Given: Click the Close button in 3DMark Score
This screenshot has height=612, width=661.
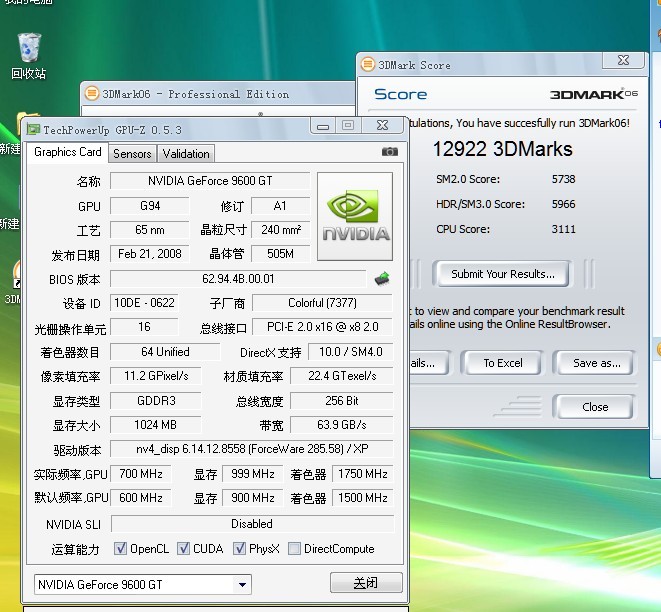Looking at the screenshot, I should click(x=595, y=407).
